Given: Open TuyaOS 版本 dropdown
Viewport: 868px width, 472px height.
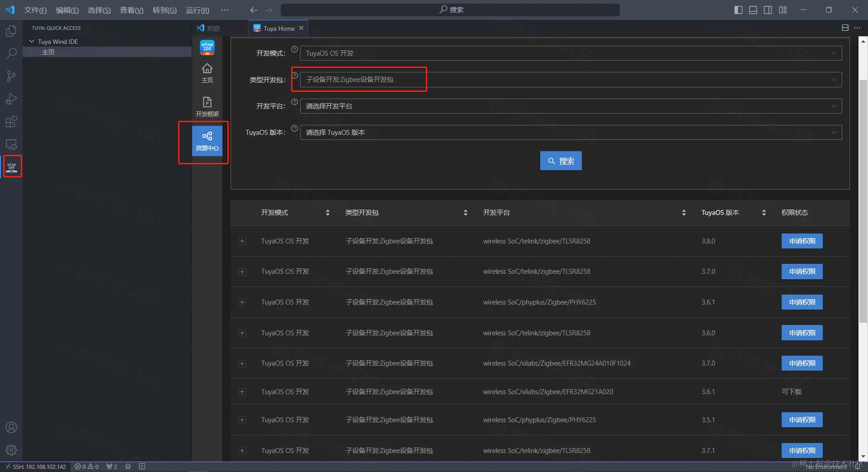Looking at the screenshot, I should [571, 133].
